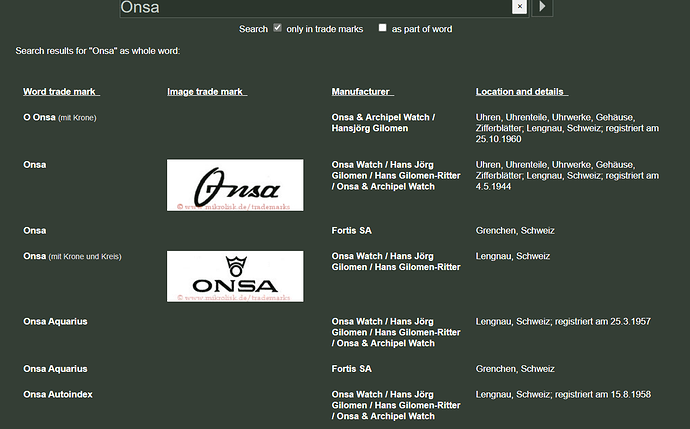The height and width of the screenshot is (429, 690).
Task: Open the cursive Onsa trademark image
Action: [235, 185]
